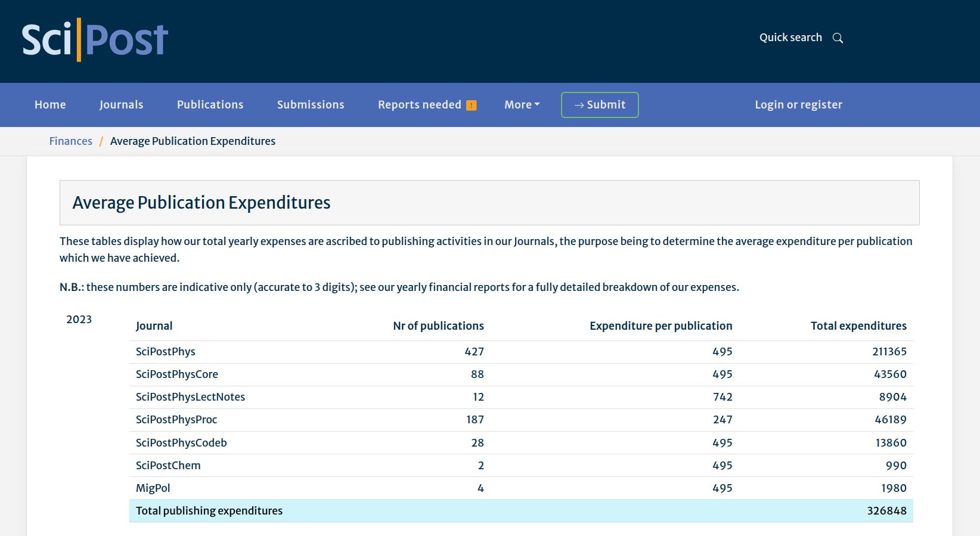Screen dimensions: 980x536
Task: Select the SciPostChem table entry
Action: (168, 466)
